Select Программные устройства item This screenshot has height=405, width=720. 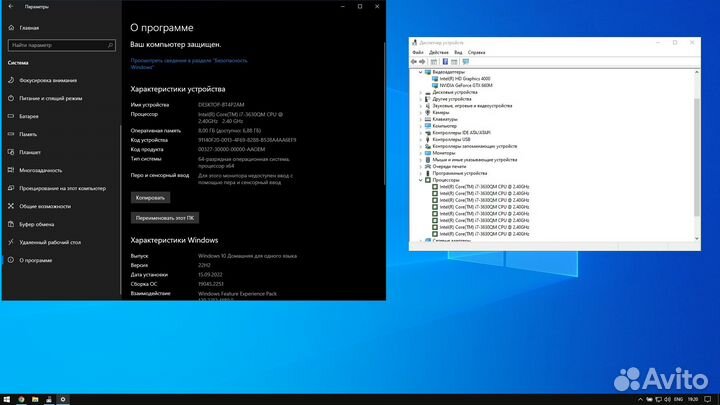click(x=460, y=174)
